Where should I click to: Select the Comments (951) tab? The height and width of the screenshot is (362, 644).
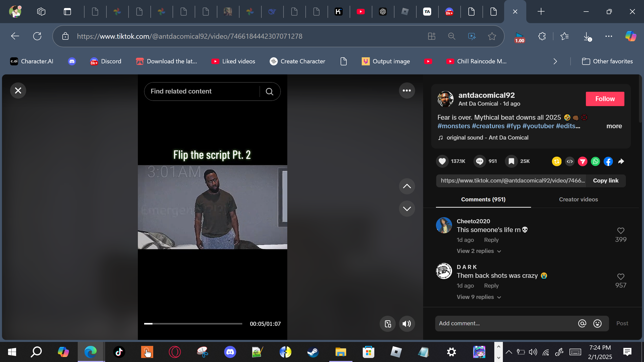click(x=483, y=199)
